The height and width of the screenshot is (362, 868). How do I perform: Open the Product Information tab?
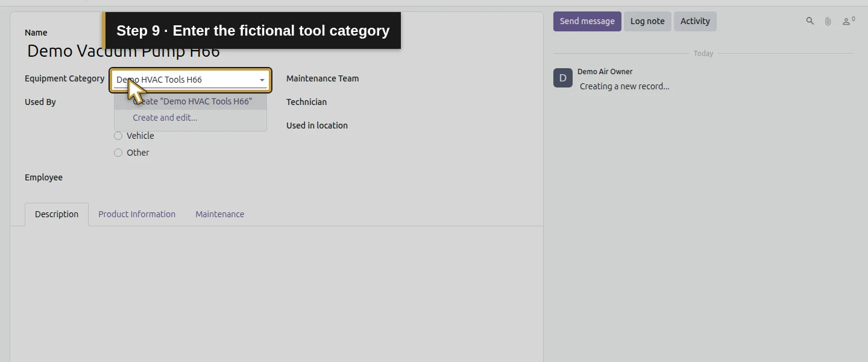point(137,214)
